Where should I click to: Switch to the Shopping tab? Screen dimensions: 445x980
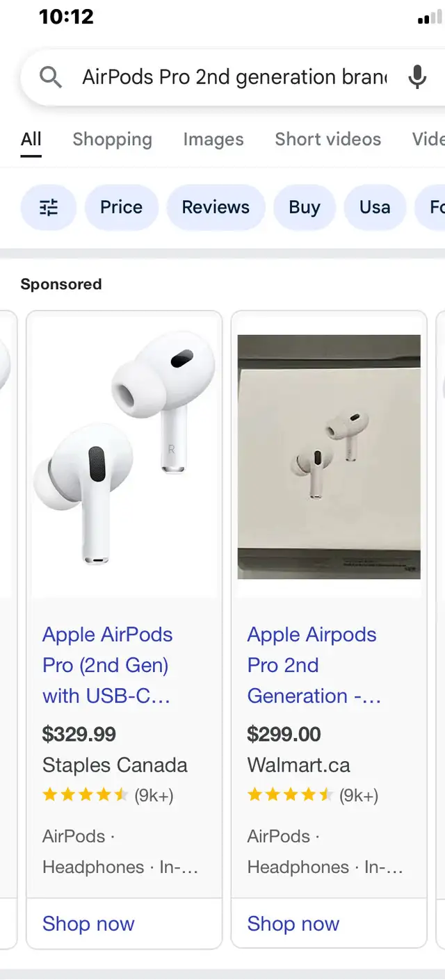point(112,139)
